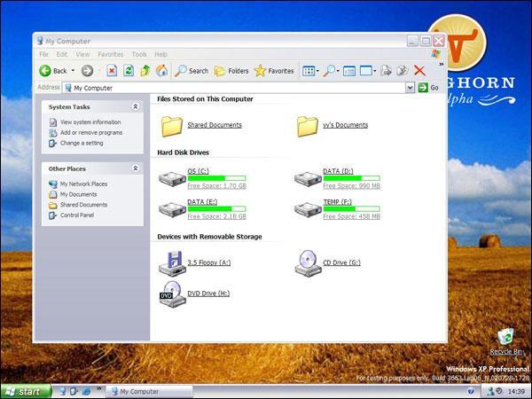532x399 pixels.
Task: Select the DATA (E:) drive icon
Action: pos(172,209)
